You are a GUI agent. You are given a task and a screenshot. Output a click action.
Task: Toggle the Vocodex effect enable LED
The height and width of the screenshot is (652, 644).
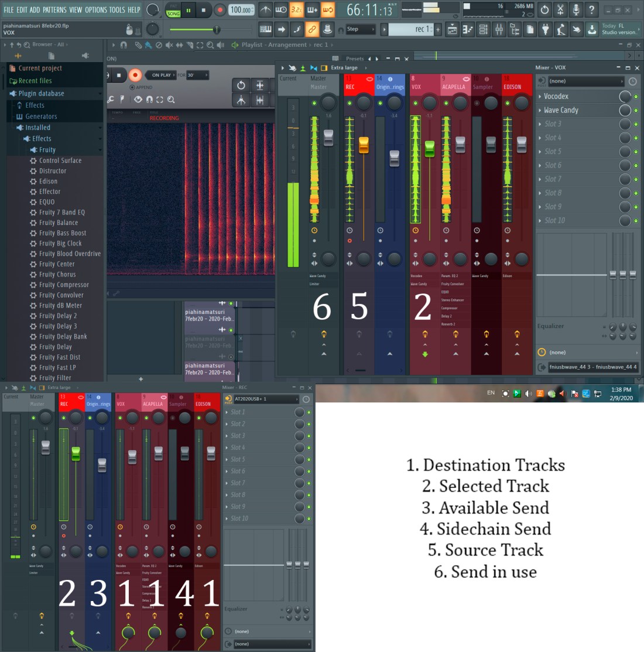tap(636, 96)
